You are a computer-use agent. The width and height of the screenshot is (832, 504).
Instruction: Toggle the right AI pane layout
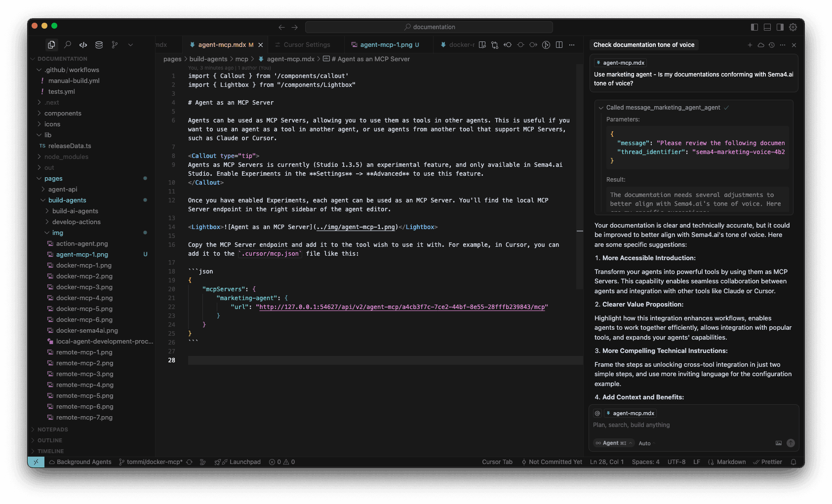780,27
